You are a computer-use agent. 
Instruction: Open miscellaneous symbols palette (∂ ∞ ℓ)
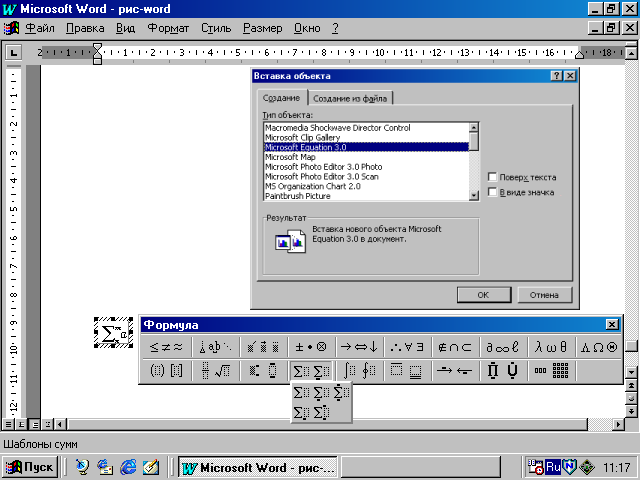pyautogui.click(x=503, y=347)
